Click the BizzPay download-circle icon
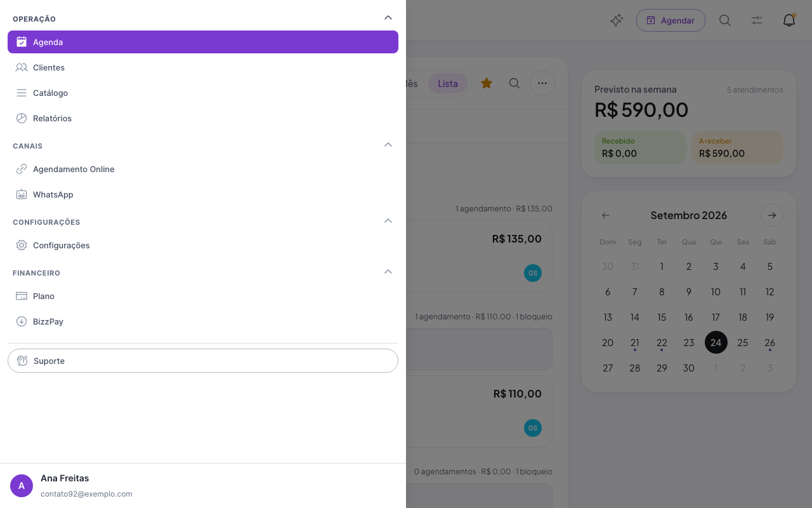 (22, 321)
